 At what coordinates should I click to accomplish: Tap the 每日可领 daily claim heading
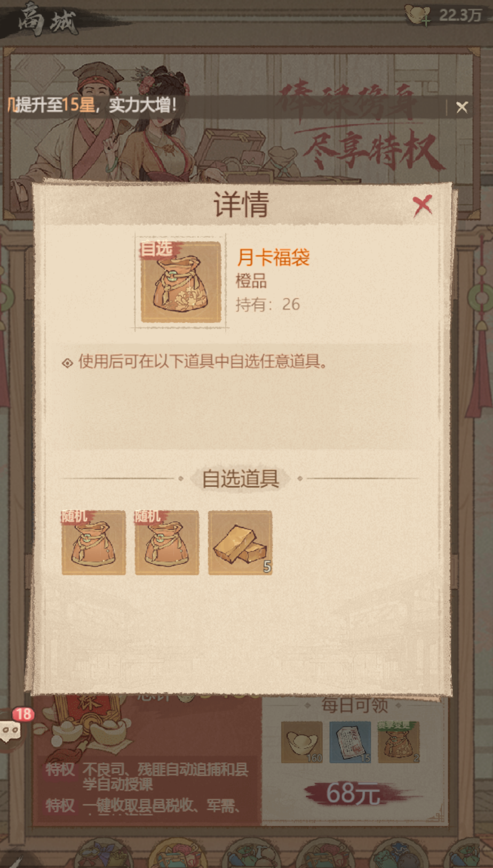coord(354,706)
